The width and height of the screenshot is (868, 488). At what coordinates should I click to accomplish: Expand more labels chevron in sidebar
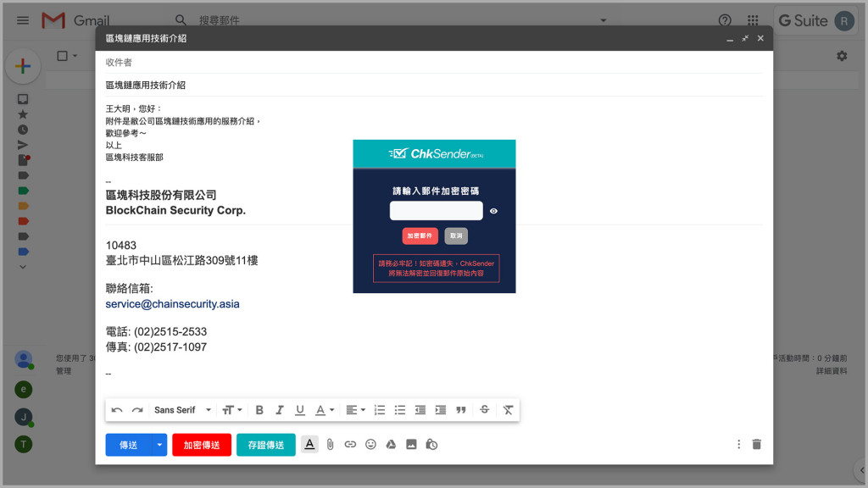[x=23, y=267]
